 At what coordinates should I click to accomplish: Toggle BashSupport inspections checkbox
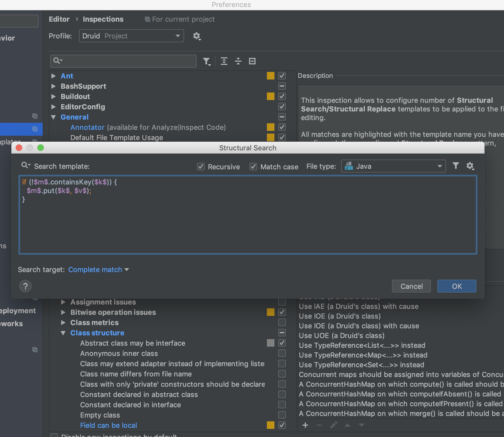[282, 86]
